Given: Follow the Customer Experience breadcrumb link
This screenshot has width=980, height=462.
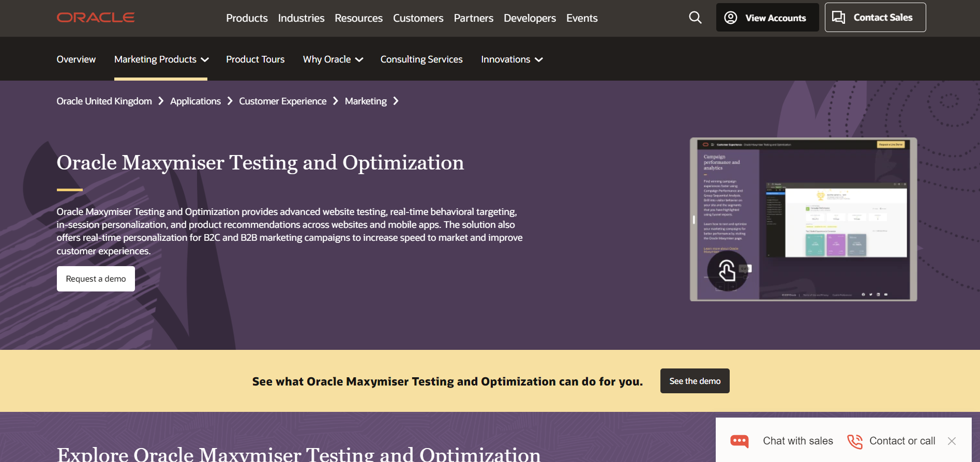Looking at the screenshot, I should (282, 101).
